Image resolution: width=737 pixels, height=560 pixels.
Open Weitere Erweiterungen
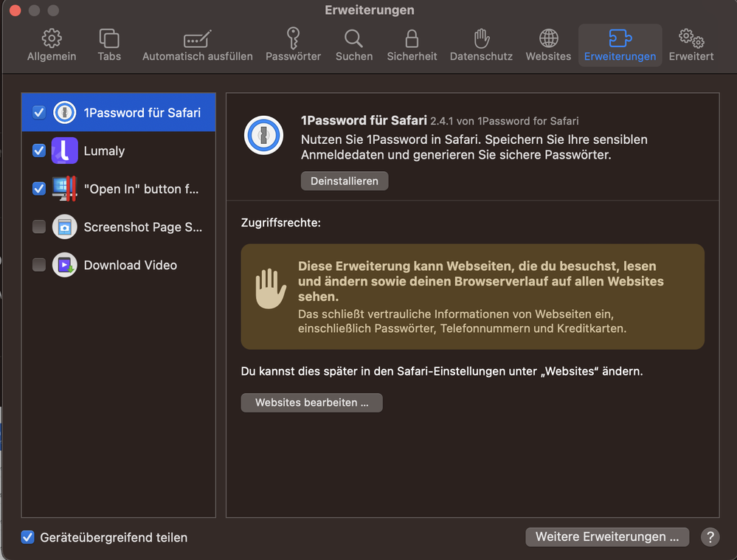(x=606, y=537)
